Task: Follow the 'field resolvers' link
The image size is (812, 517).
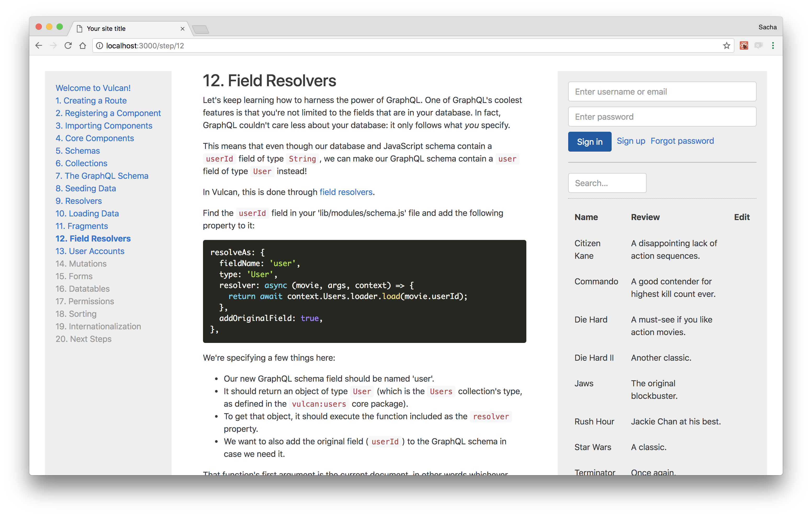Action: pos(346,192)
